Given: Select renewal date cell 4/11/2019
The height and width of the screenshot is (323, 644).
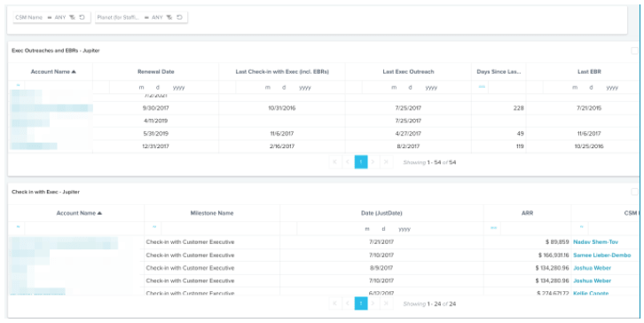Looking at the screenshot, I should [155, 121].
